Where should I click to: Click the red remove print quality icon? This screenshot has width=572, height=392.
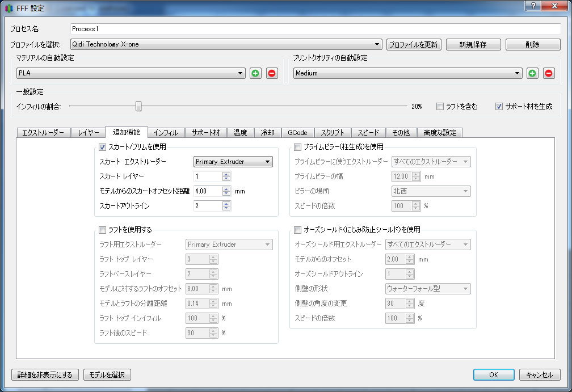549,73
